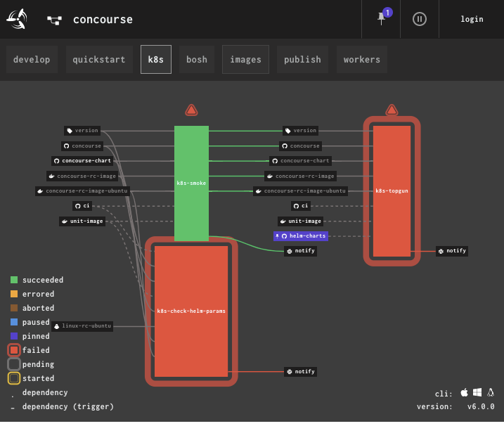Open concourse-chart resource feeding k8s-topgun

301,161
